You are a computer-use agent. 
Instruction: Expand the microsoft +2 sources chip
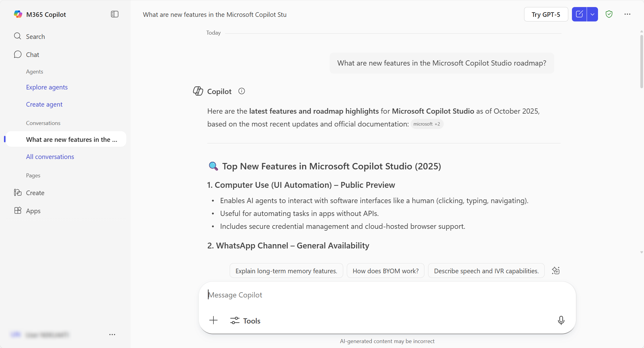[x=427, y=124]
